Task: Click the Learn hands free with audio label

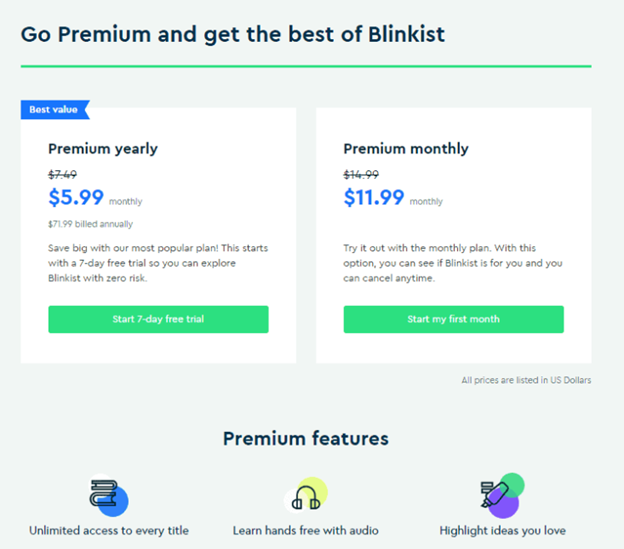Action: coord(306,530)
